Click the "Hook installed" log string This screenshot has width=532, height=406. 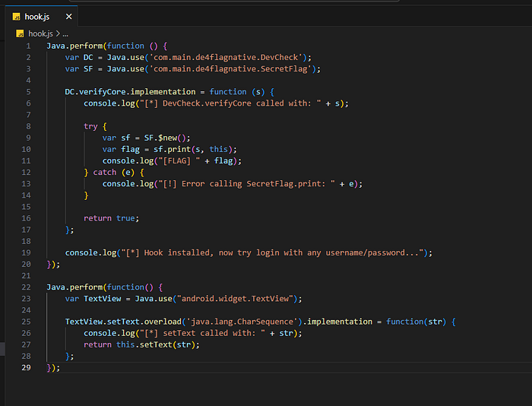click(272, 252)
